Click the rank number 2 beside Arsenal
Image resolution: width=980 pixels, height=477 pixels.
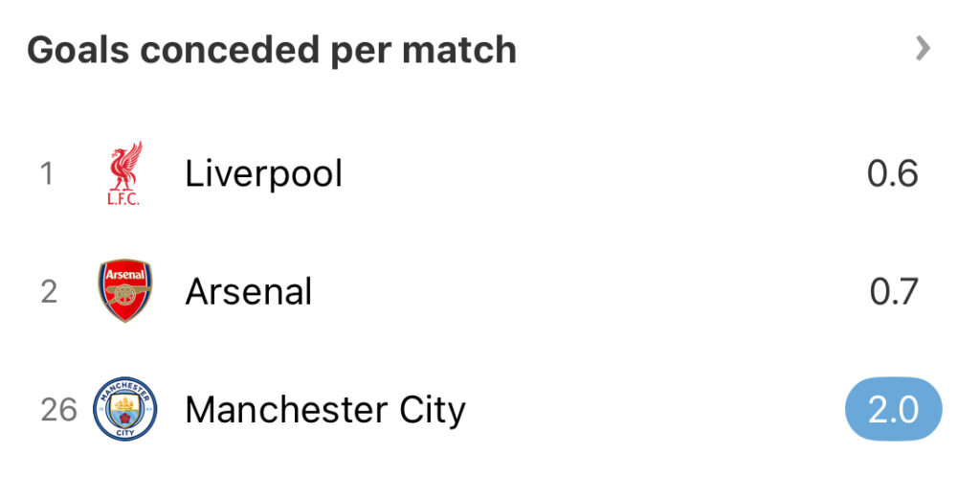49,291
